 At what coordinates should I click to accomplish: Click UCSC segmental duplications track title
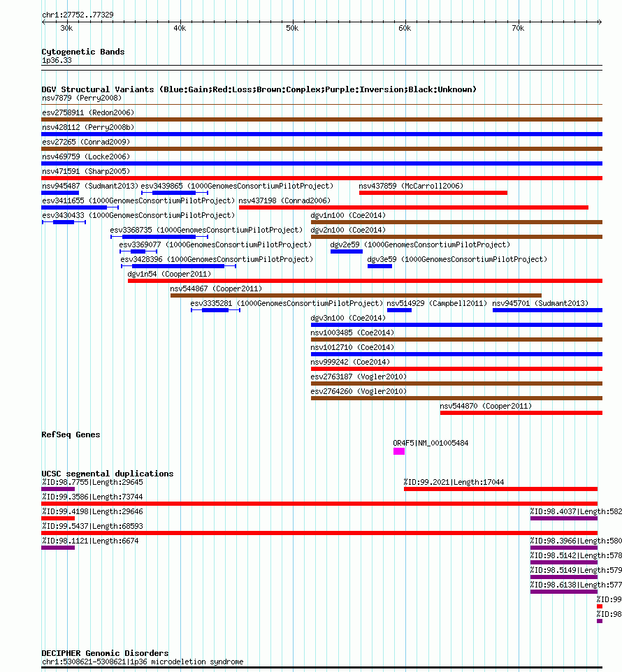click(x=108, y=474)
